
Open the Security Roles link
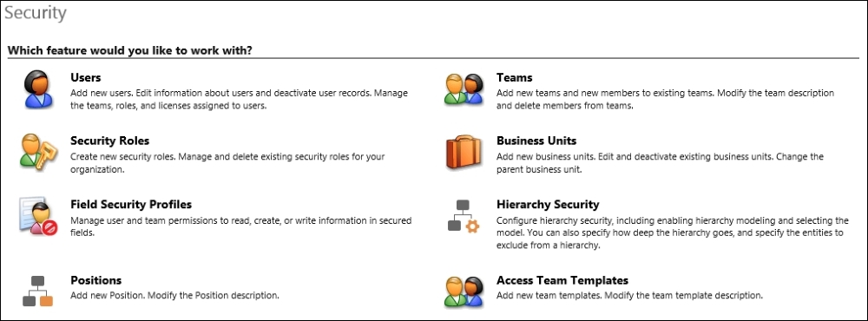[109, 141]
